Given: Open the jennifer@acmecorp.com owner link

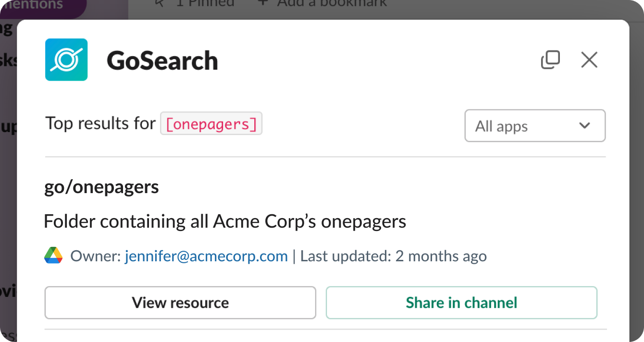Looking at the screenshot, I should [x=206, y=256].
